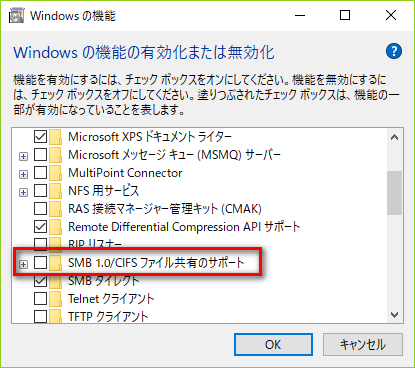The width and height of the screenshot is (415, 368).
Task: Confirm with the OK button
Action: click(273, 344)
